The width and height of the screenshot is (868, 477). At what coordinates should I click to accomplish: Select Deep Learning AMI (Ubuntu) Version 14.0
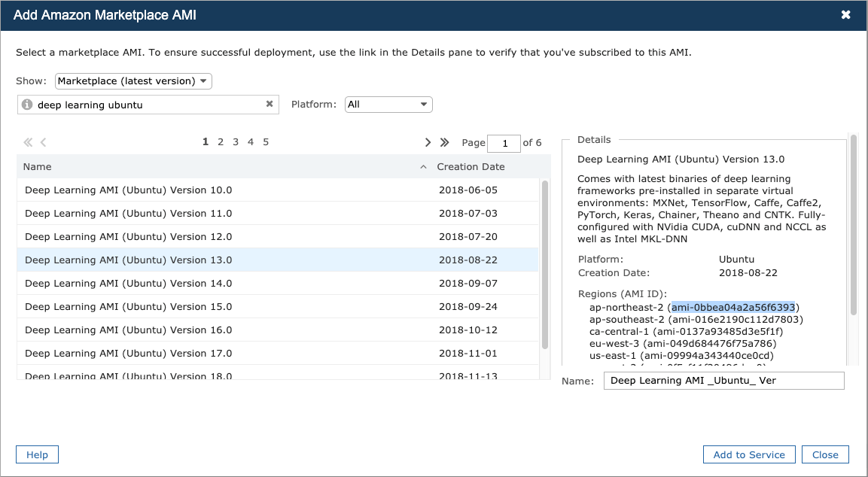coord(277,283)
